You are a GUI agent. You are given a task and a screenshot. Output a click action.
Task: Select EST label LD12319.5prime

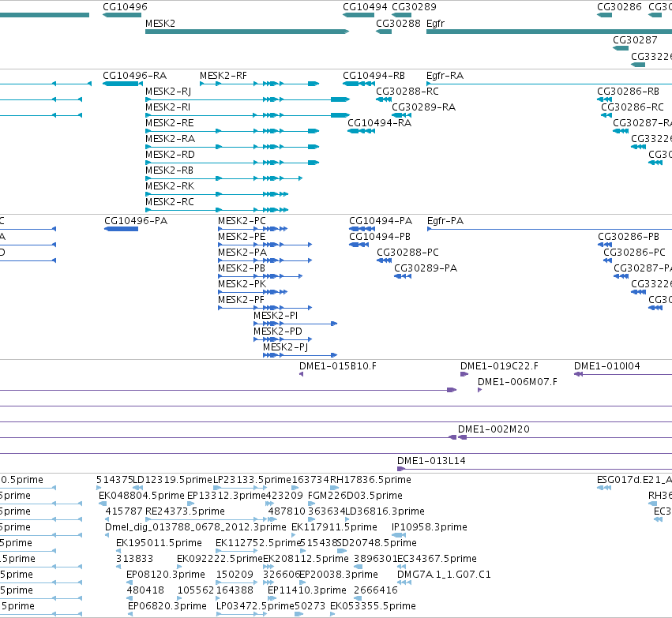click(173, 480)
